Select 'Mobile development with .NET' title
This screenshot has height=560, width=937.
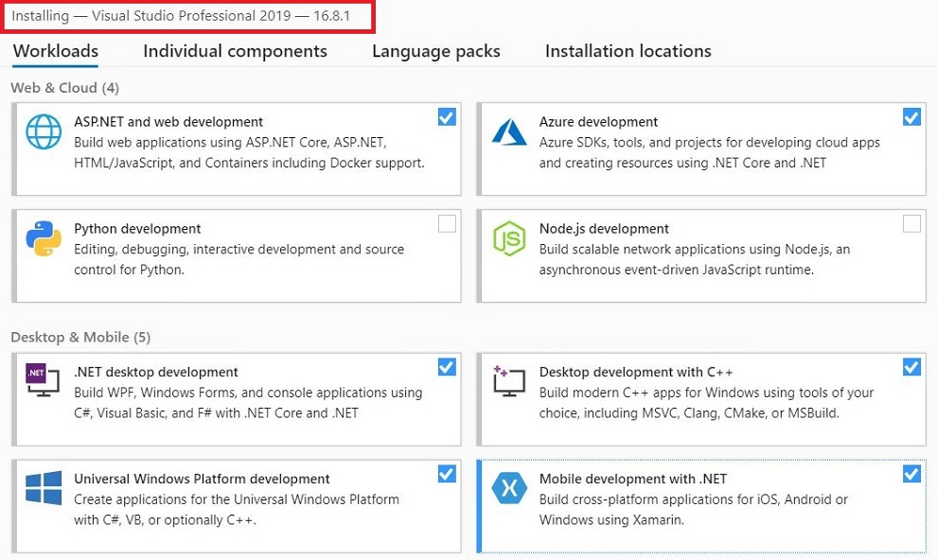coord(633,479)
